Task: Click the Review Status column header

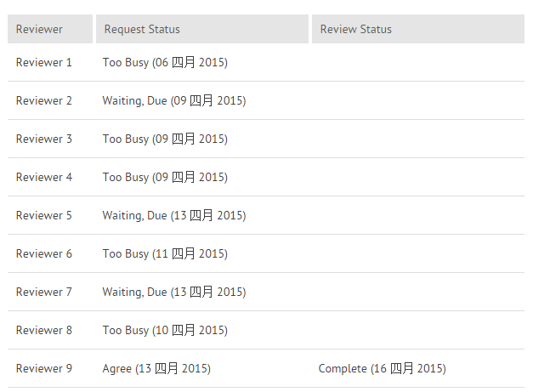Action: pyautogui.click(x=355, y=29)
